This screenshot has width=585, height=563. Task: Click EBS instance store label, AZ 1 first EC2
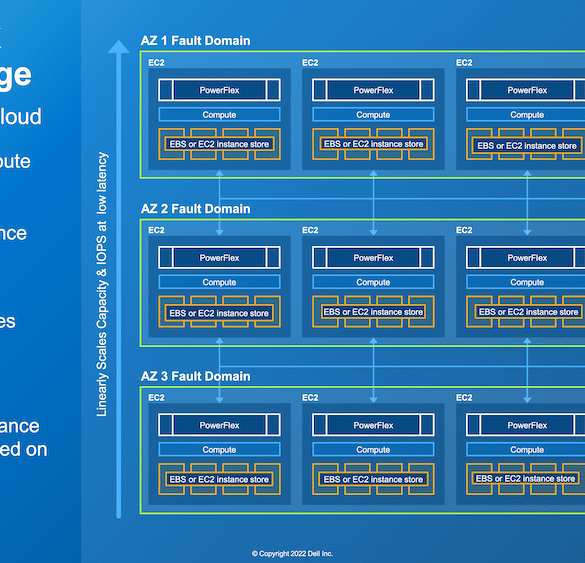[219, 144]
